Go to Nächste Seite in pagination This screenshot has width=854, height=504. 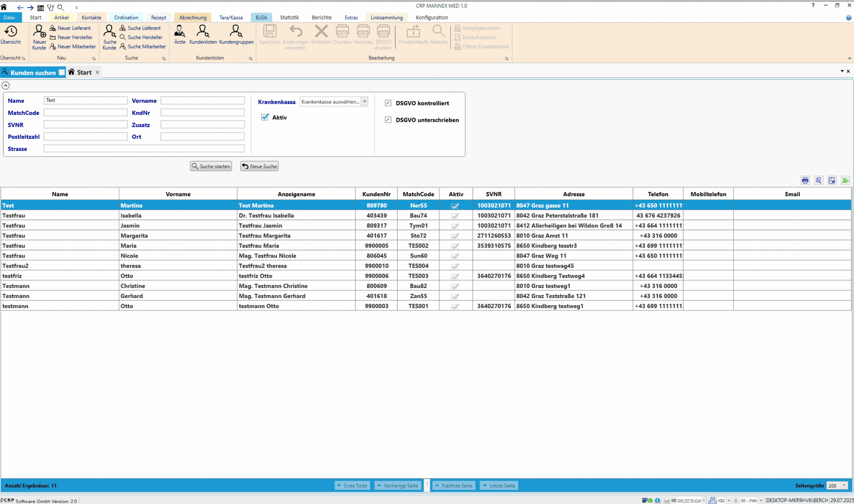[x=454, y=485]
